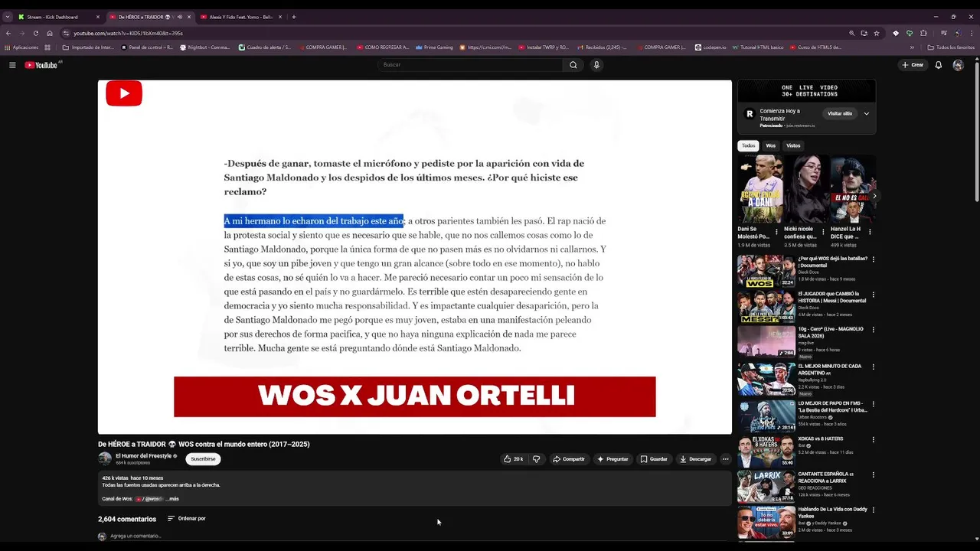
Task: Save video with Guardar button
Action: [654, 459]
